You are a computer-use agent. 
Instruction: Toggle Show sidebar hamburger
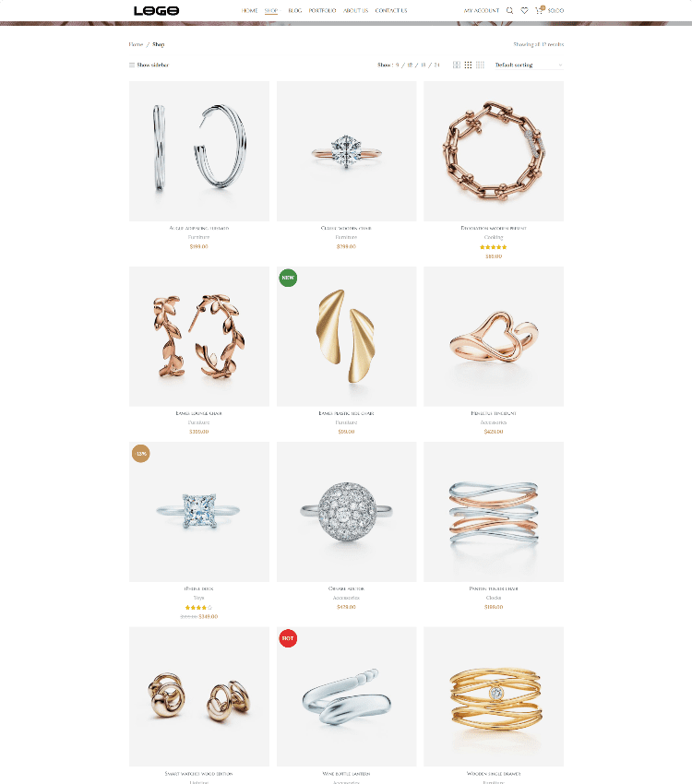point(149,65)
